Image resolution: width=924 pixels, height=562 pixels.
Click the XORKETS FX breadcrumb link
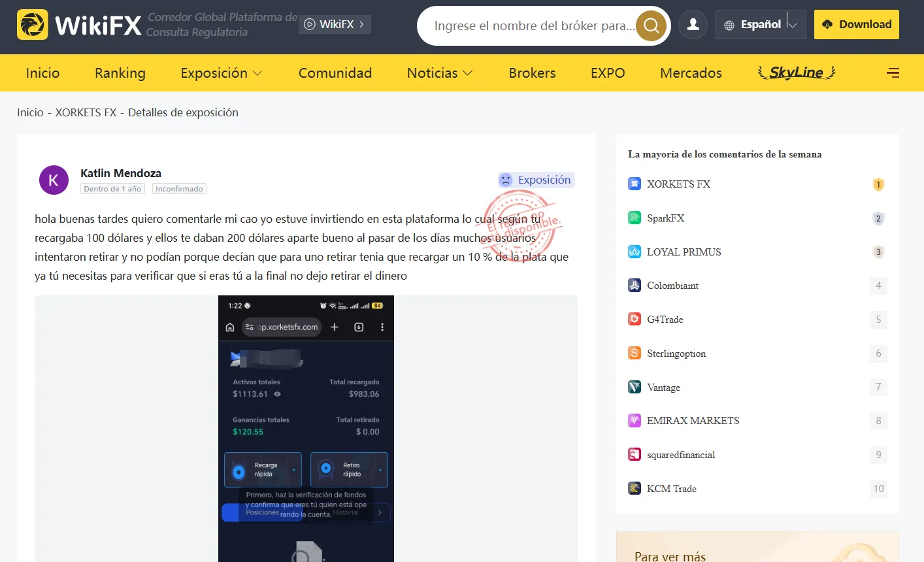coord(86,112)
